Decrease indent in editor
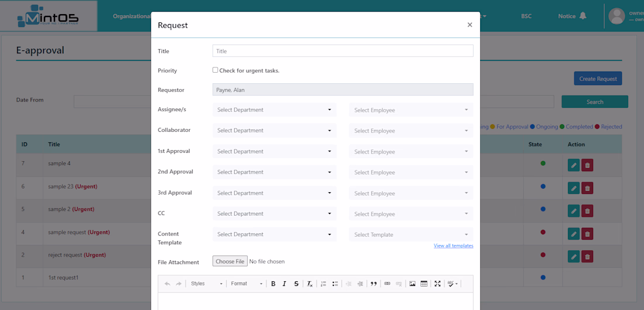This screenshot has height=310, width=644. (x=349, y=284)
